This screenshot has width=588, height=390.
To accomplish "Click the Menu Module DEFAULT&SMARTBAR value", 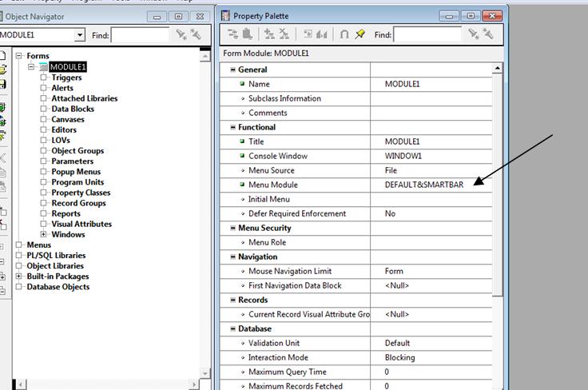I will coord(424,185).
